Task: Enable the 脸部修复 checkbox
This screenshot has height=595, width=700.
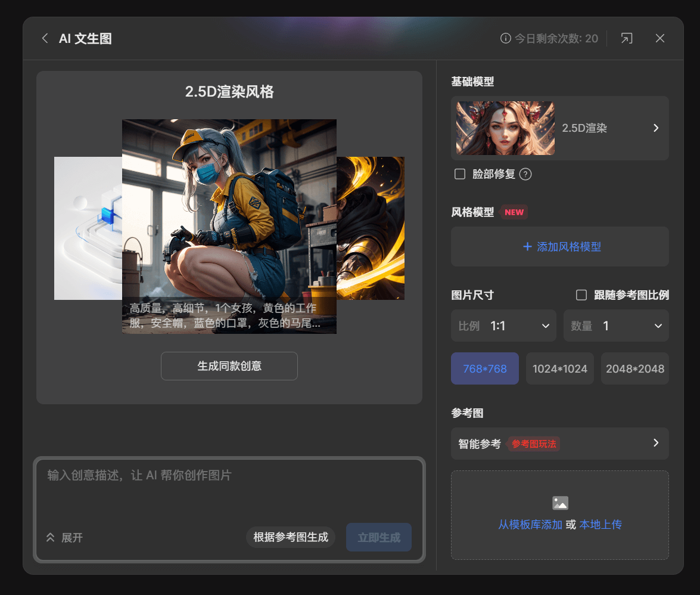Action: 460,174
